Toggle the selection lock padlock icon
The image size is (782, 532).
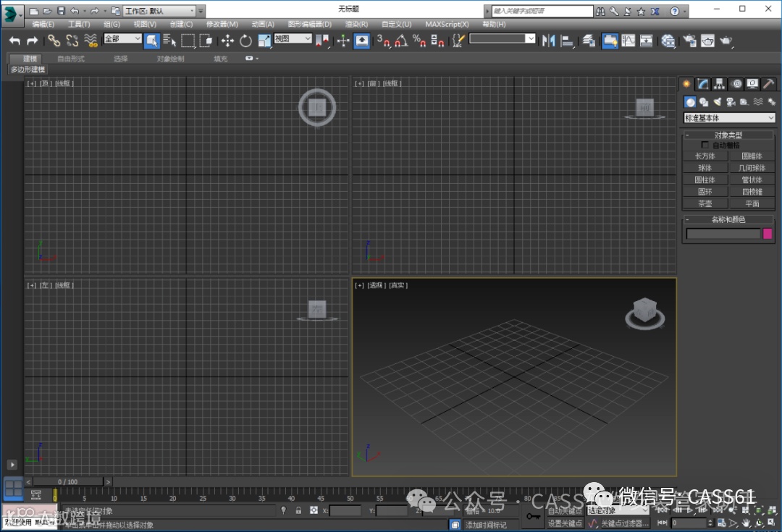(298, 510)
